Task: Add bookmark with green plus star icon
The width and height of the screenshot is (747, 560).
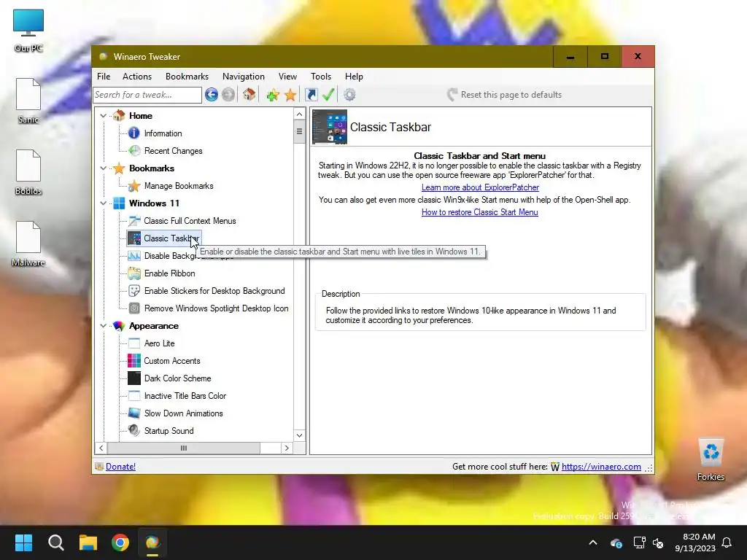Action: 273,95
